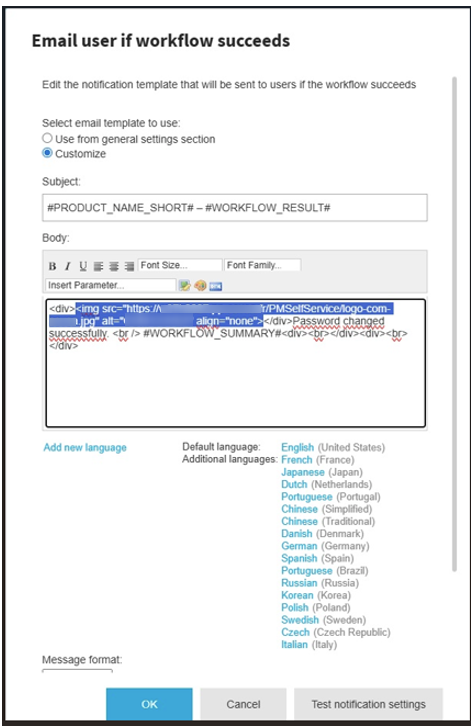Center-align body text
Image resolution: width=472 pixels, height=726 pixels.
[x=113, y=266]
